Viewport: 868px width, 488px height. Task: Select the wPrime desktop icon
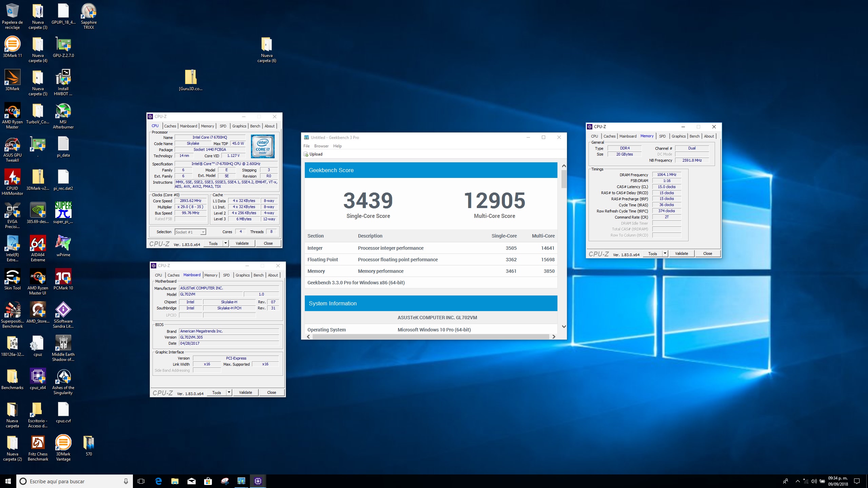[x=63, y=246]
